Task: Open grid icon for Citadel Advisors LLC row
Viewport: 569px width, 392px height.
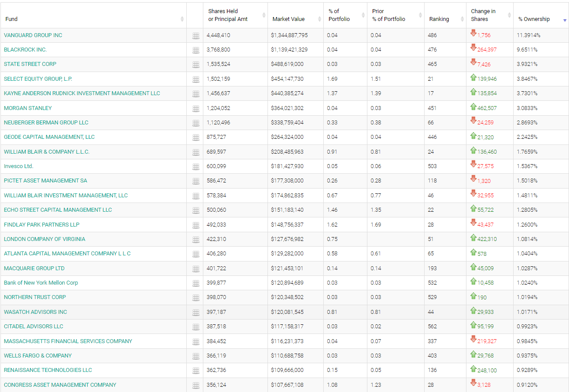Action: [x=195, y=327]
